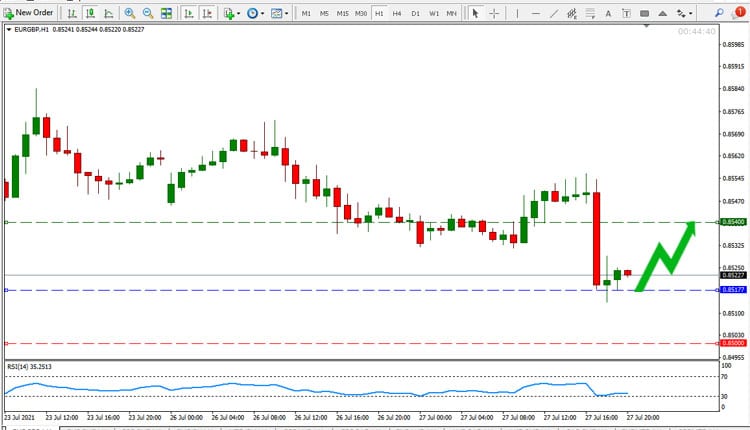The height and width of the screenshot is (430, 750).
Task: Zoom in on the chart
Action: (130, 13)
